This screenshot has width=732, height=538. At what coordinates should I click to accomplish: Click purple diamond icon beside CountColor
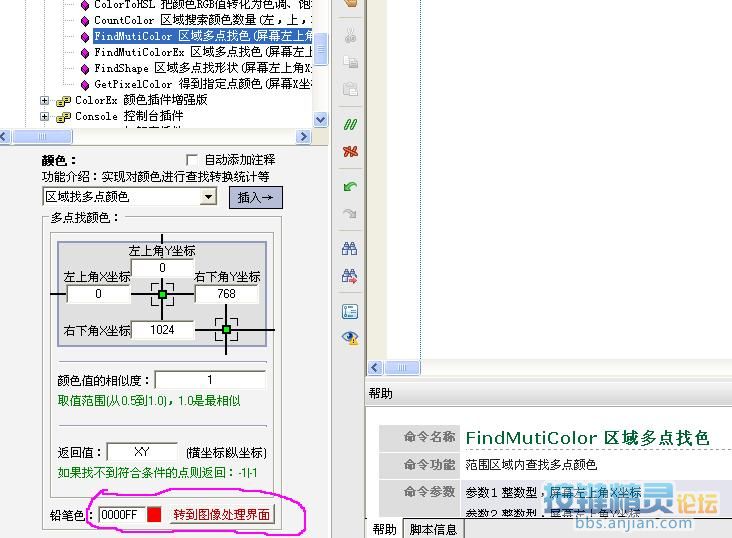click(84, 21)
